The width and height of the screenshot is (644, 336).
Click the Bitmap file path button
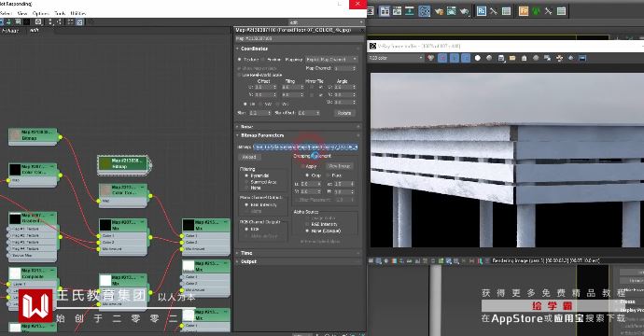click(305, 147)
